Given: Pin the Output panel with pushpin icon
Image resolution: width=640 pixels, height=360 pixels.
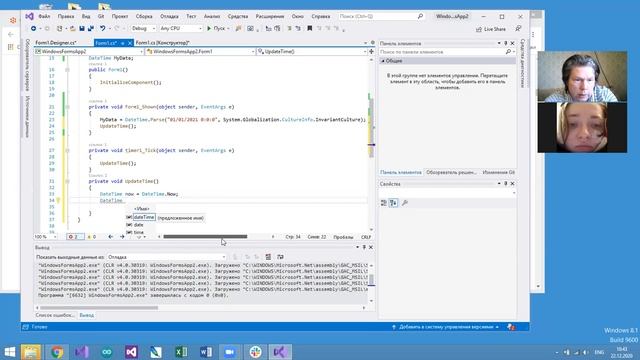Looking at the screenshot, I should (x=364, y=247).
